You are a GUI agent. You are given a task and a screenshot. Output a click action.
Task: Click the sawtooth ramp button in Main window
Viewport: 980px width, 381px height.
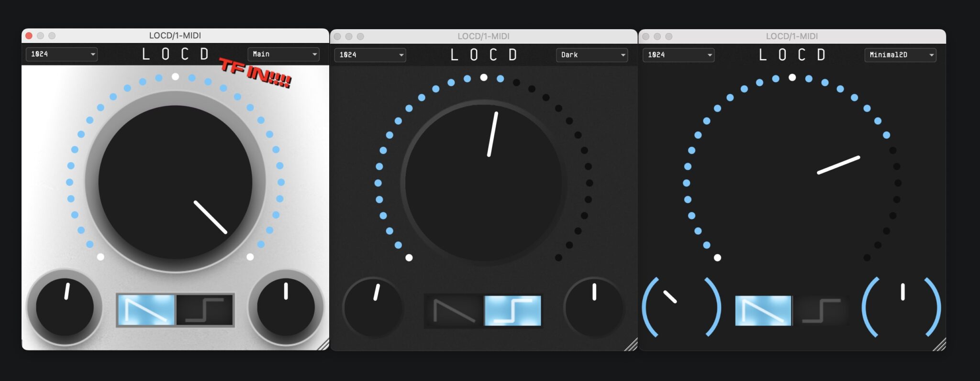coord(146,310)
